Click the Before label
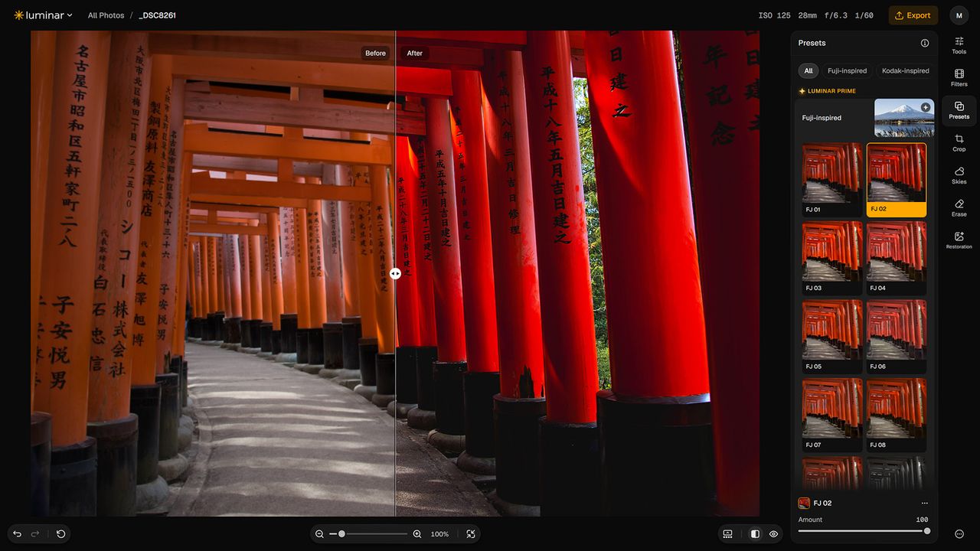The height and width of the screenshot is (551, 980). pyautogui.click(x=375, y=54)
